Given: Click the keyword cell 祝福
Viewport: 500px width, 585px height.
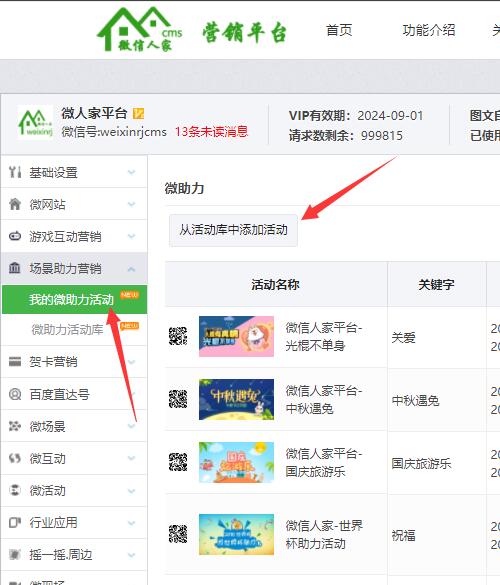Looking at the screenshot, I should click(403, 536).
